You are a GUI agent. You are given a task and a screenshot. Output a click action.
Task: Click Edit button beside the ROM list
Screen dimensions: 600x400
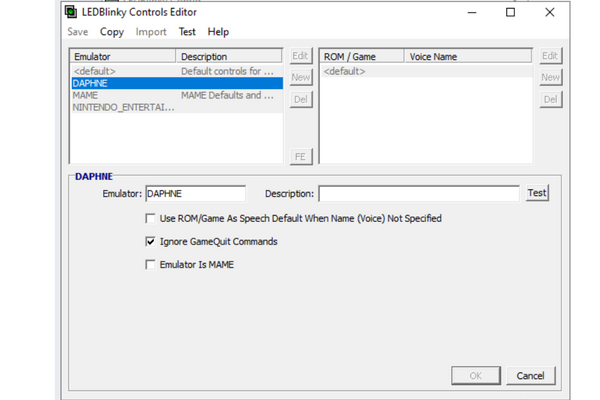point(551,56)
